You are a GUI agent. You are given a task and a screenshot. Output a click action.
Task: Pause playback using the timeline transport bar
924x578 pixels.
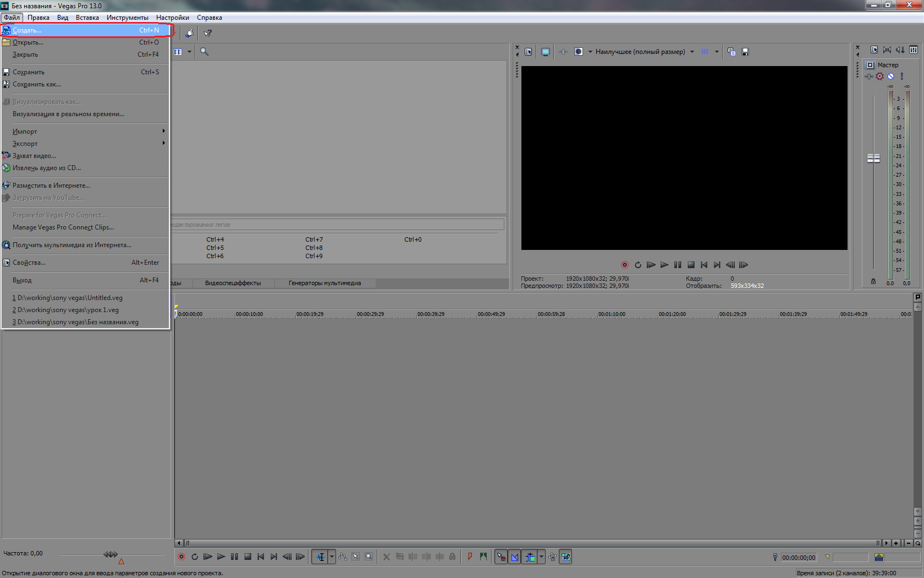(234, 557)
